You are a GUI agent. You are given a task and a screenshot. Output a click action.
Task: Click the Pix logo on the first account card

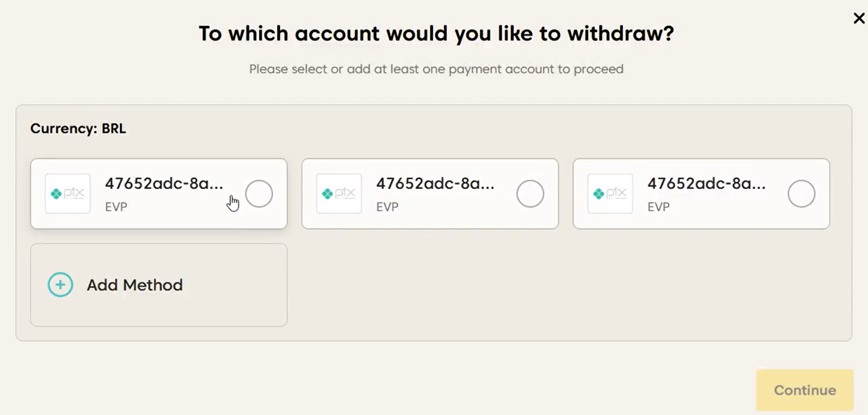click(x=67, y=194)
